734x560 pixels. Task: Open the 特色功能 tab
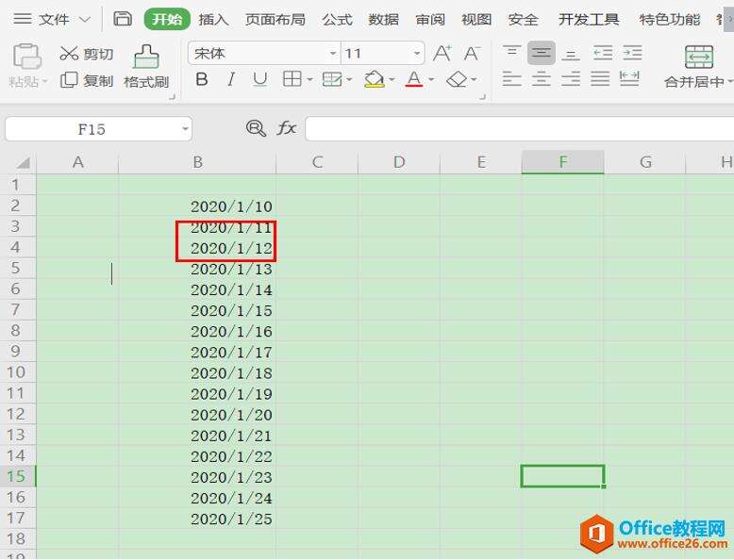tap(670, 19)
